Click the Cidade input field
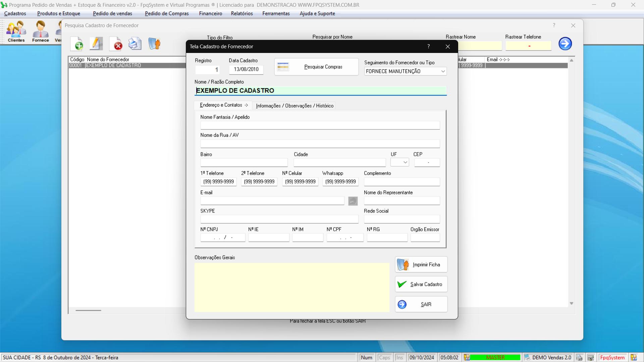Screen dimensions: 644x362 coord(340,163)
